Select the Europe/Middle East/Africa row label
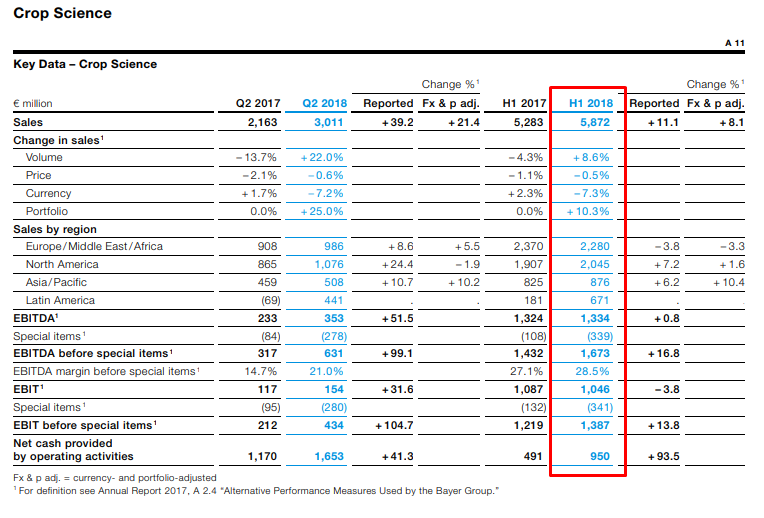764x518 pixels. [94, 246]
